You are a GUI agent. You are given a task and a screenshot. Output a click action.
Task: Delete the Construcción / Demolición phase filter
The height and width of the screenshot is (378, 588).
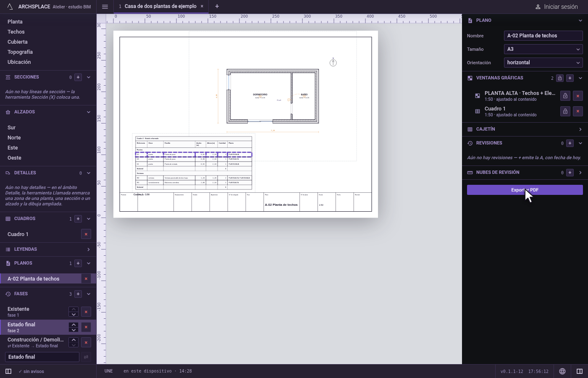pos(86,342)
